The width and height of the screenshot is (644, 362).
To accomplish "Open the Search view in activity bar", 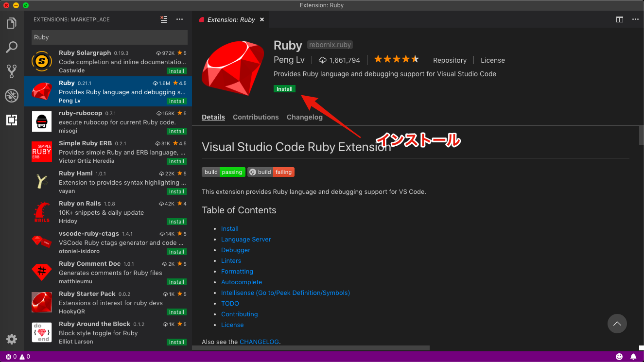I will click(x=12, y=47).
